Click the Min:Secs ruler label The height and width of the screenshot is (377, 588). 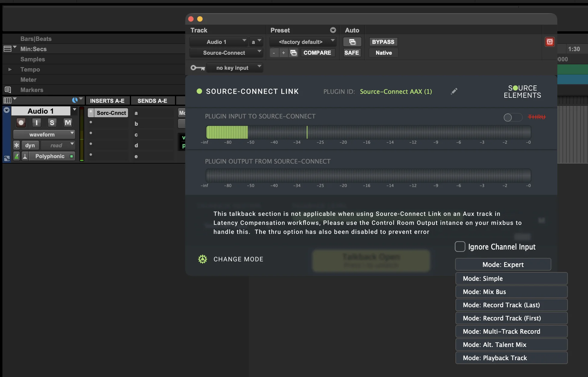[33, 49]
